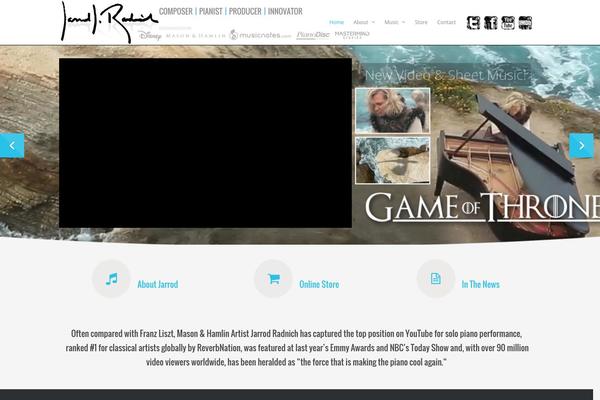This screenshot has width=600, height=400.
Task: Open the Contact menu item
Action: point(446,22)
